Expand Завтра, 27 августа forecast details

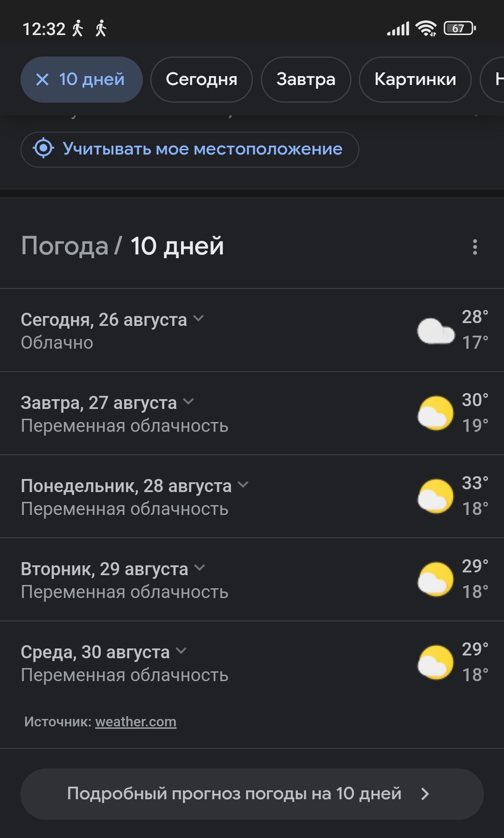[x=188, y=401]
